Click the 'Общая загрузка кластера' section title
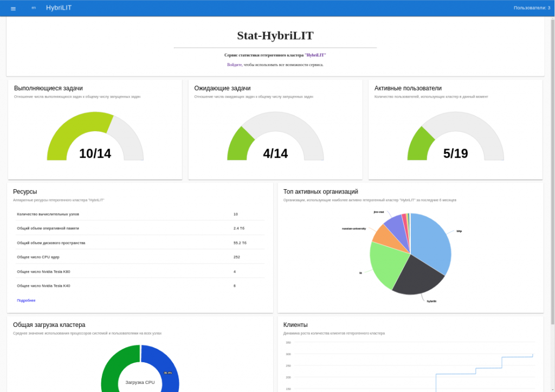555x392 pixels. 49,325
